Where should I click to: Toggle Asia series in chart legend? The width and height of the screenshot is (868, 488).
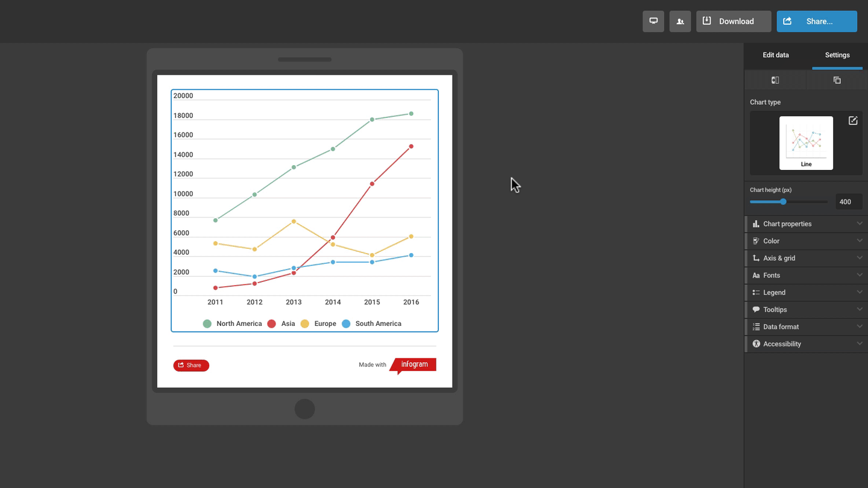[281, 324]
